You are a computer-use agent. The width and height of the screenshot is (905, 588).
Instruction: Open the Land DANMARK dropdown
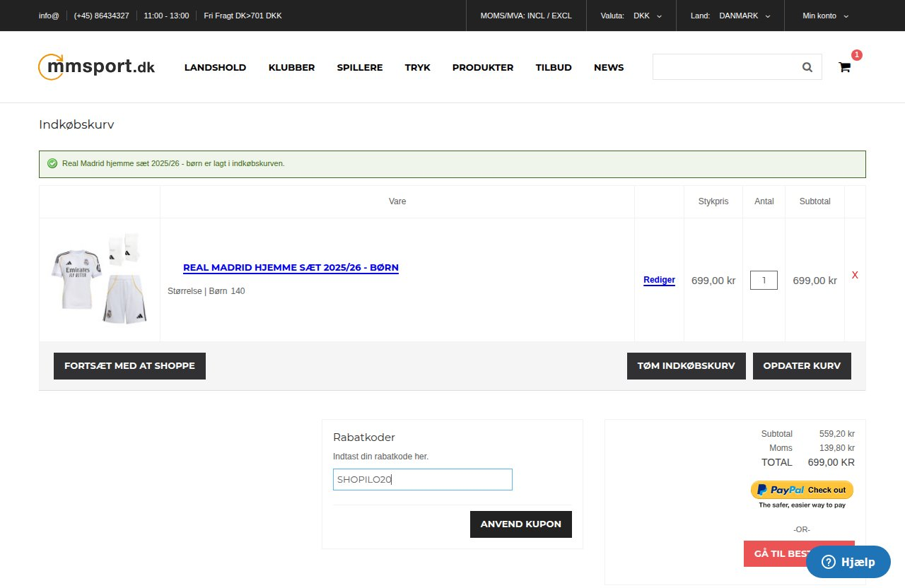coord(730,16)
